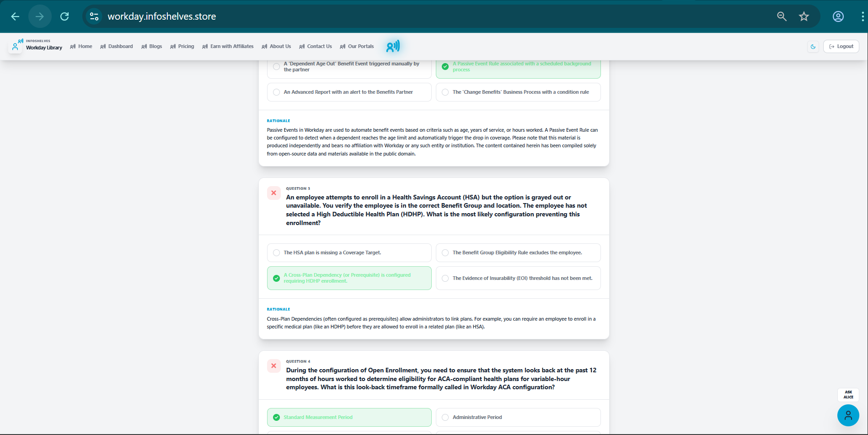Click the site permissions icon in address bar
This screenshot has width=868, height=435.
(x=94, y=16)
